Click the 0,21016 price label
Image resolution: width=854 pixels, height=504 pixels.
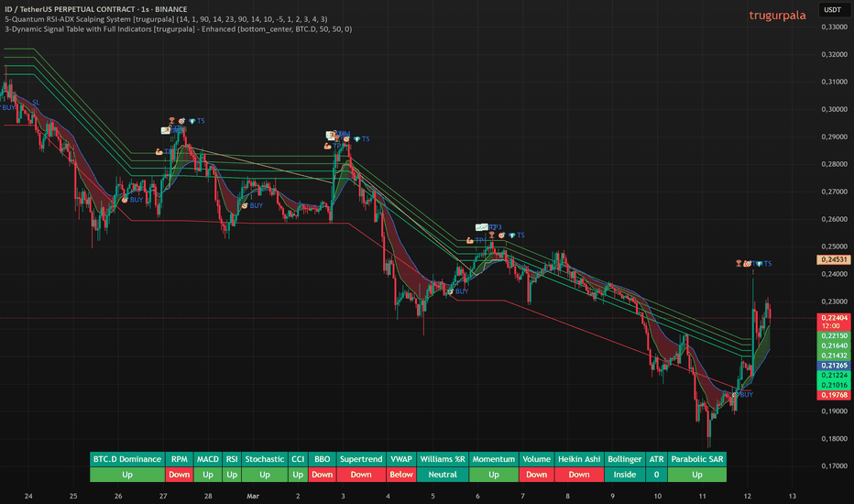tap(834, 385)
